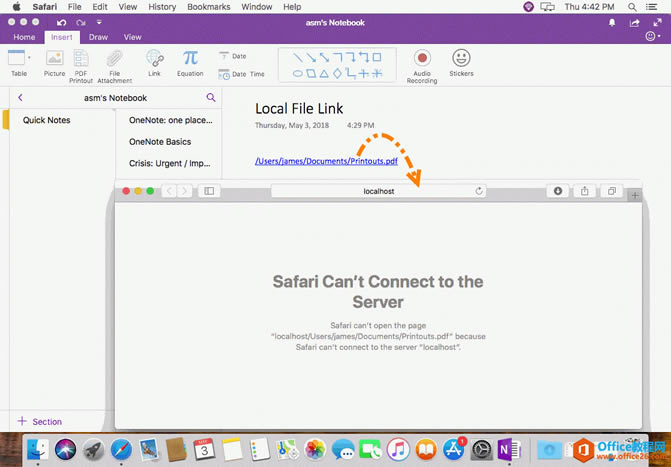This screenshot has height=467, width=671.
Task: Insert a Table from the ribbon
Action: tap(18, 63)
